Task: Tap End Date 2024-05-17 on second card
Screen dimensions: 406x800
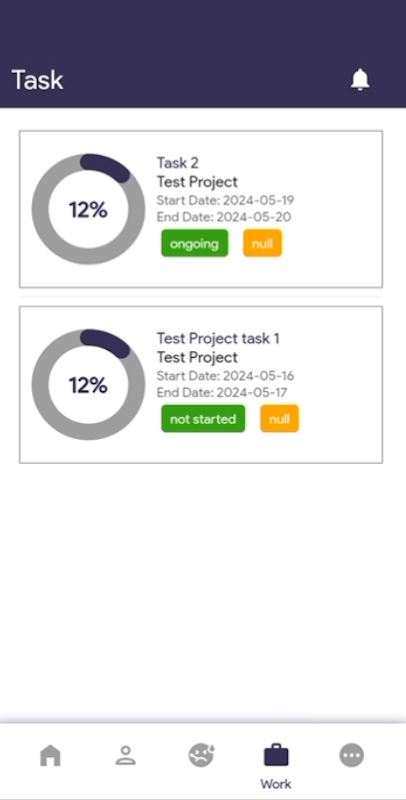Action: [221, 392]
